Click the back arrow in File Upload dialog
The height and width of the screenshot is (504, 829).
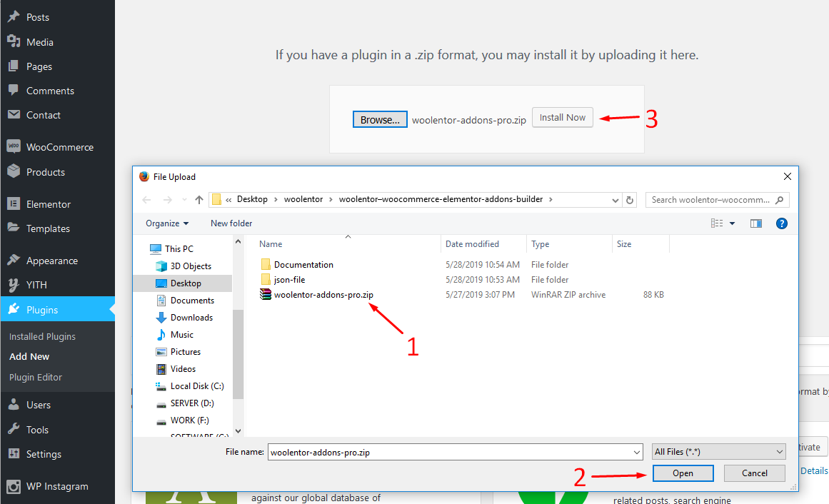147,200
